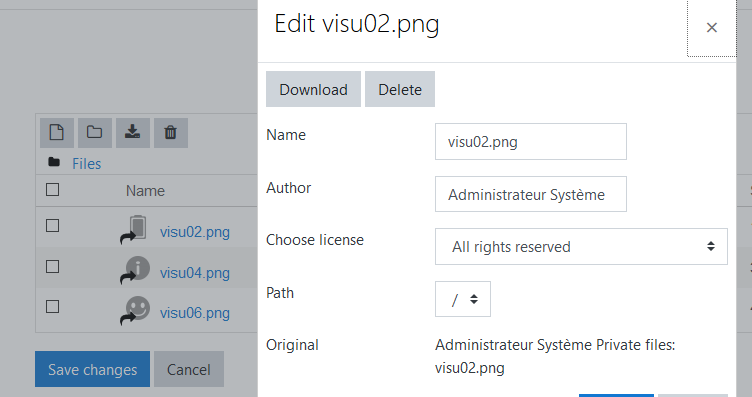Close the Edit visu02.png dialog
The height and width of the screenshot is (397, 752).
[x=712, y=28]
